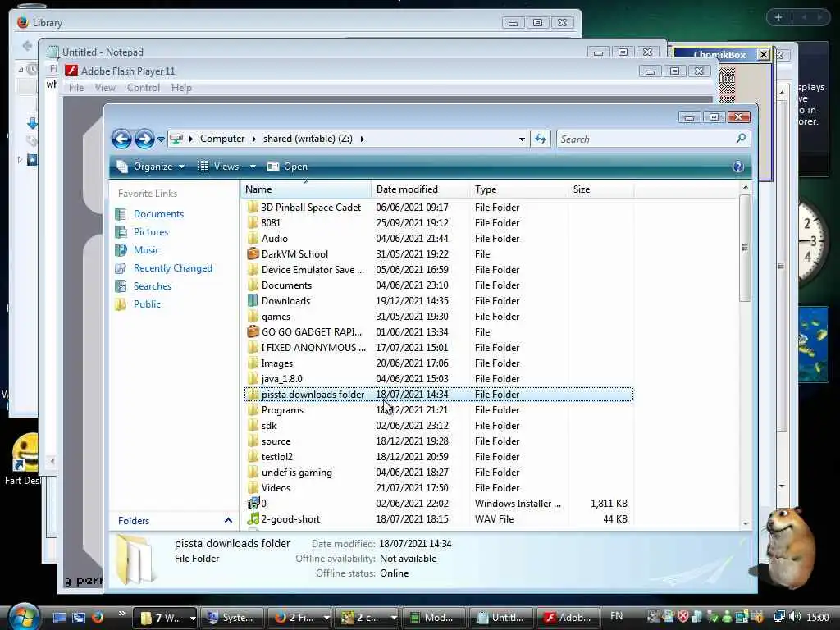
Task: Sort by Date modified column header
Action: 421,189
